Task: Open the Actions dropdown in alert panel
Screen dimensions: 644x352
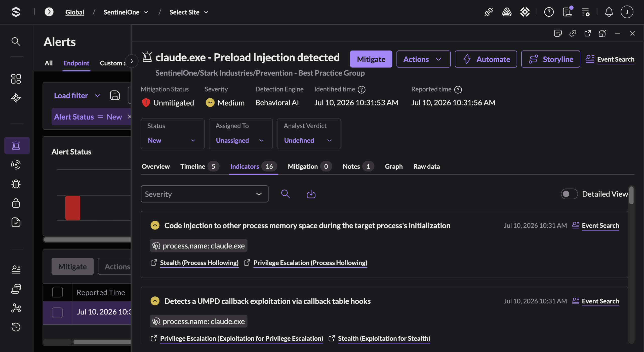Action: click(x=423, y=59)
